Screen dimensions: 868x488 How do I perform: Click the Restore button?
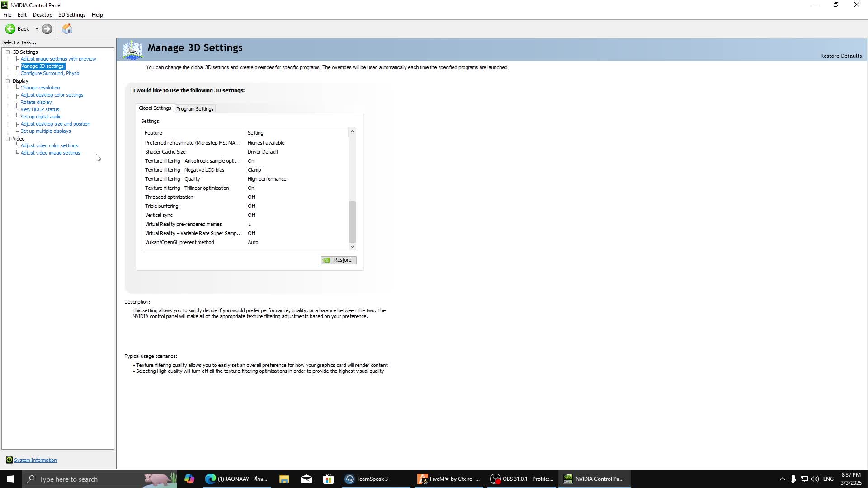[339, 260]
